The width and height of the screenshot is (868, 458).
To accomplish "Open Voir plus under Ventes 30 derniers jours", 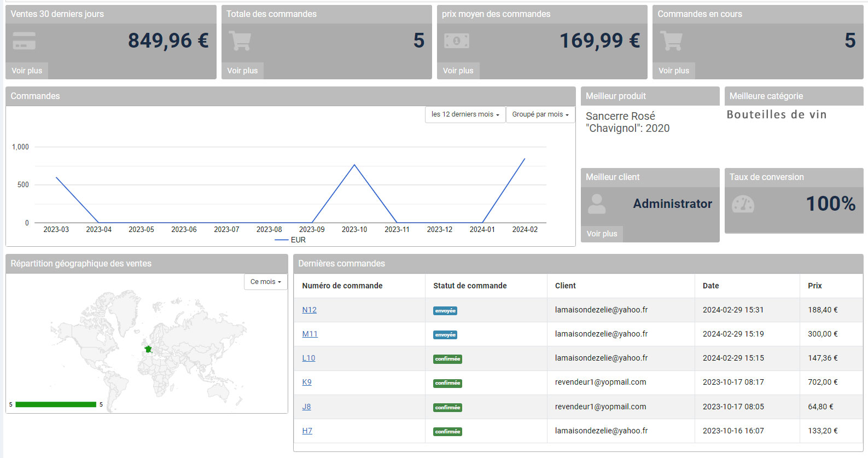I will [27, 71].
